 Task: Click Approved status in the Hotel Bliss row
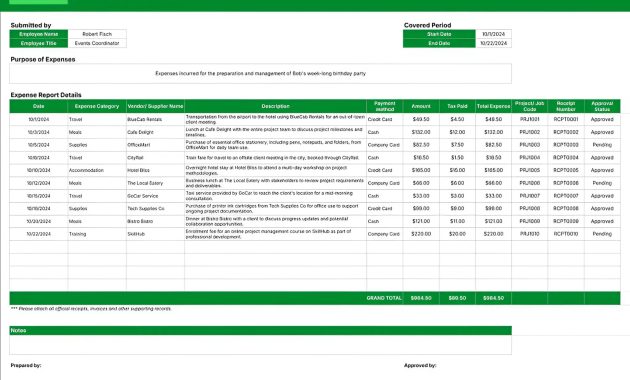(x=602, y=170)
